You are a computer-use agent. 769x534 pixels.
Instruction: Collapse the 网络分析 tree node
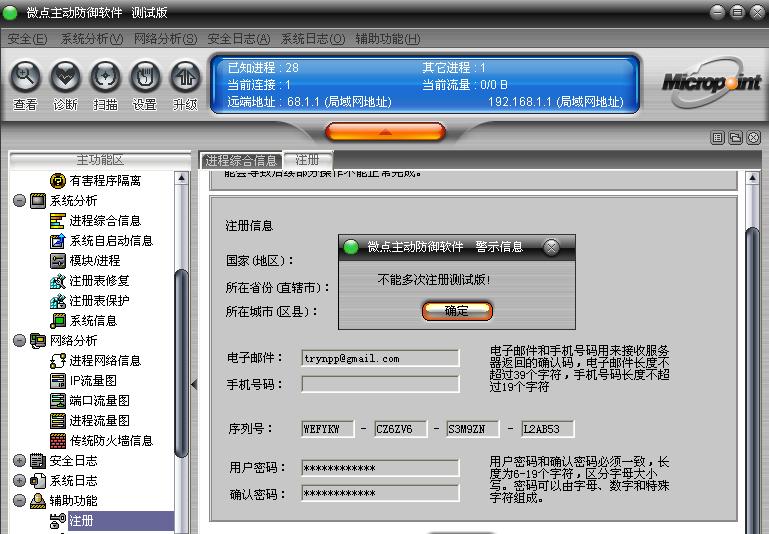(20, 341)
